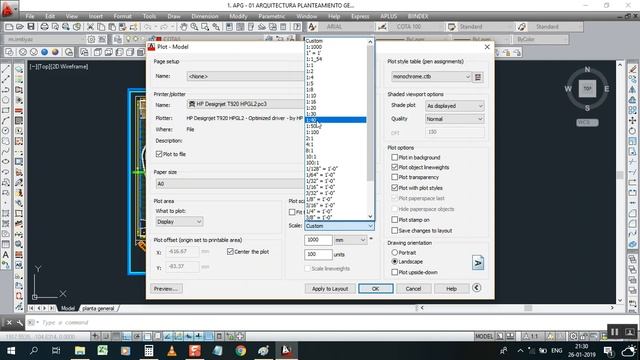This screenshot has width=640, height=360.
Task: Open the monochrome.ctb plot style dropdown
Action: tap(431, 76)
